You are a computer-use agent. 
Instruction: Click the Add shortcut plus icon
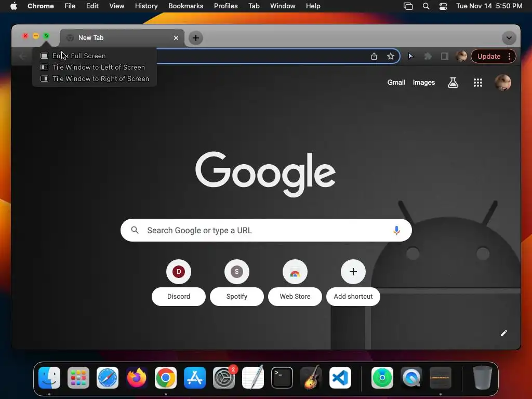point(353,271)
